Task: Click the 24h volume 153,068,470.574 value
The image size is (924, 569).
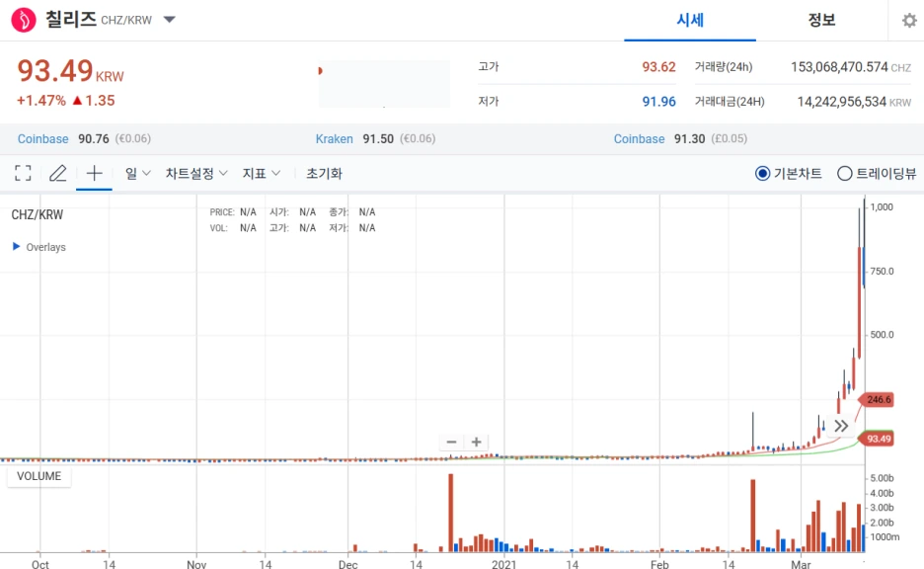Action: (x=839, y=66)
